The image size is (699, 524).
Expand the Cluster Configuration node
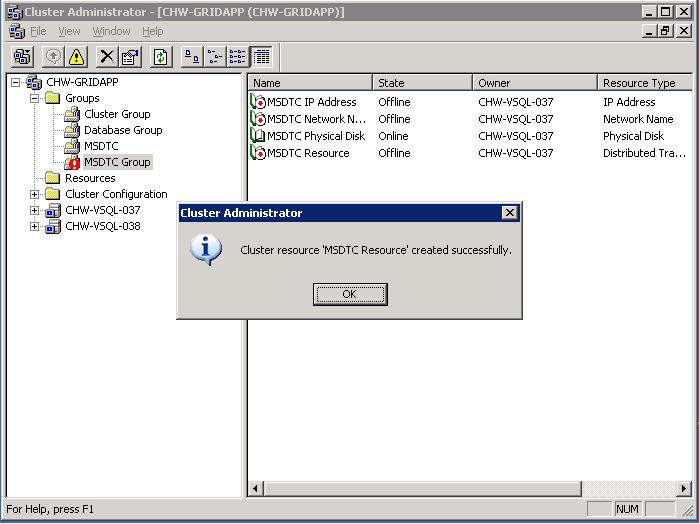click(x=34, y=194)
